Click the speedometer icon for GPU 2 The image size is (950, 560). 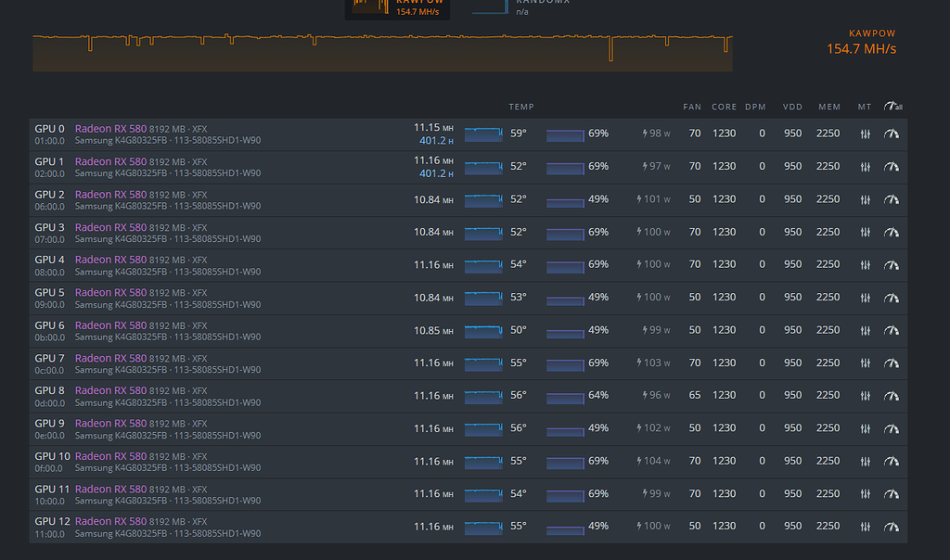tap(892, 199)
